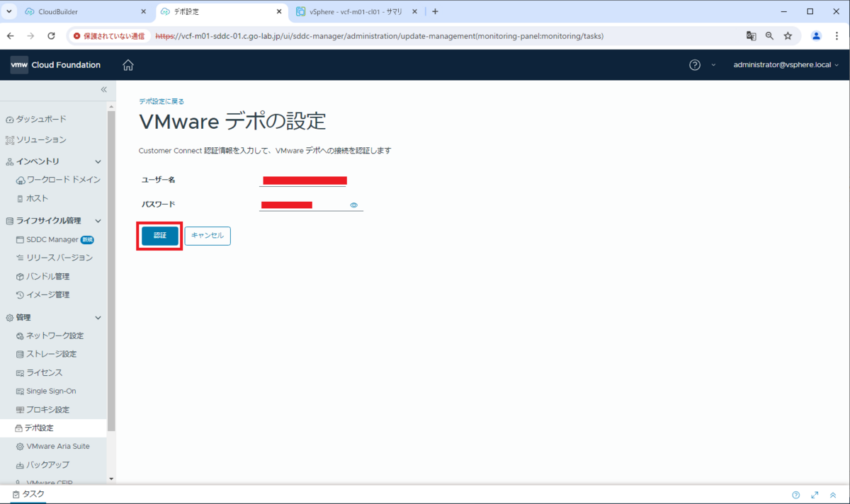Bookmark this page with the star icon

pyautogui.click(x=788, y=35)
